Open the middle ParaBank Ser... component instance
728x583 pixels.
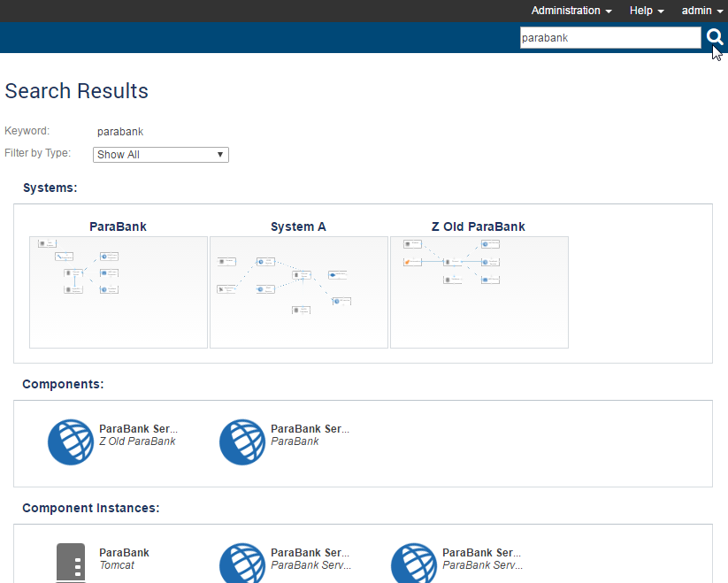(x=310, y=552)
